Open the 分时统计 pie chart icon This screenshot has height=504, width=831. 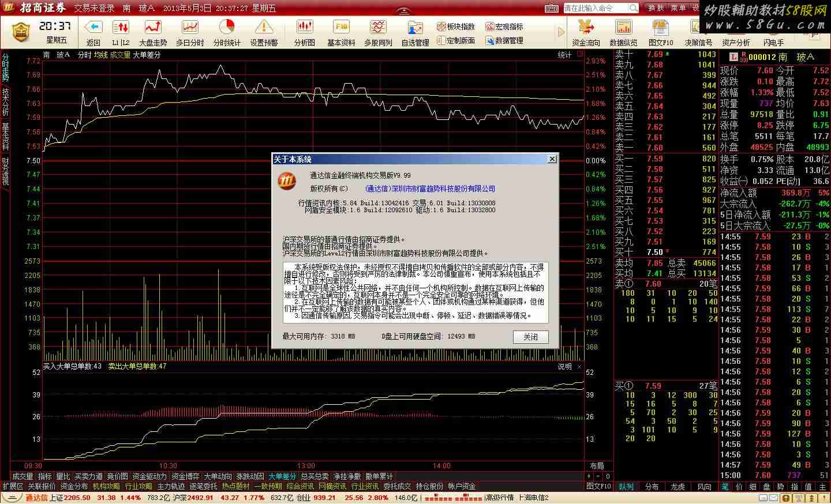[227, 27]
